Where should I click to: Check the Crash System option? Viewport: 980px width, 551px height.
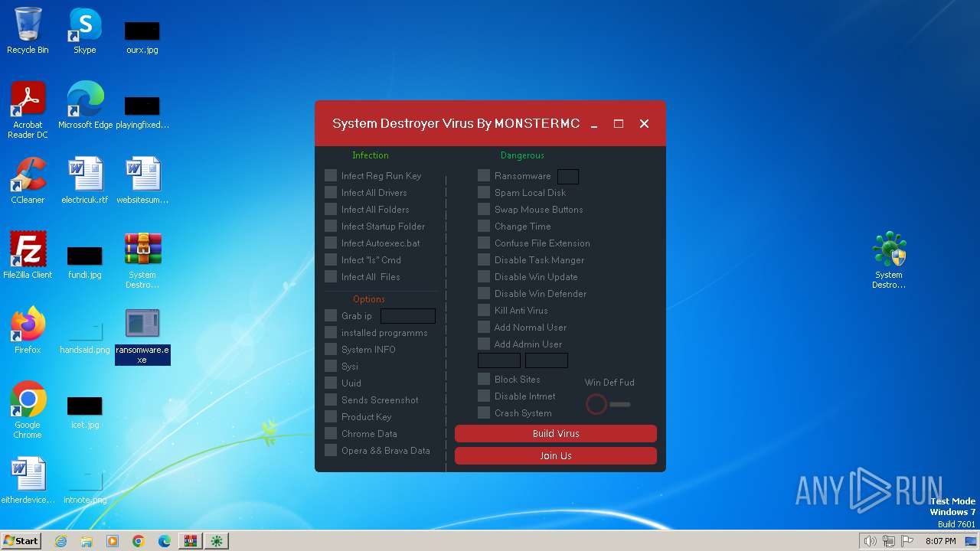coord(484,412)
